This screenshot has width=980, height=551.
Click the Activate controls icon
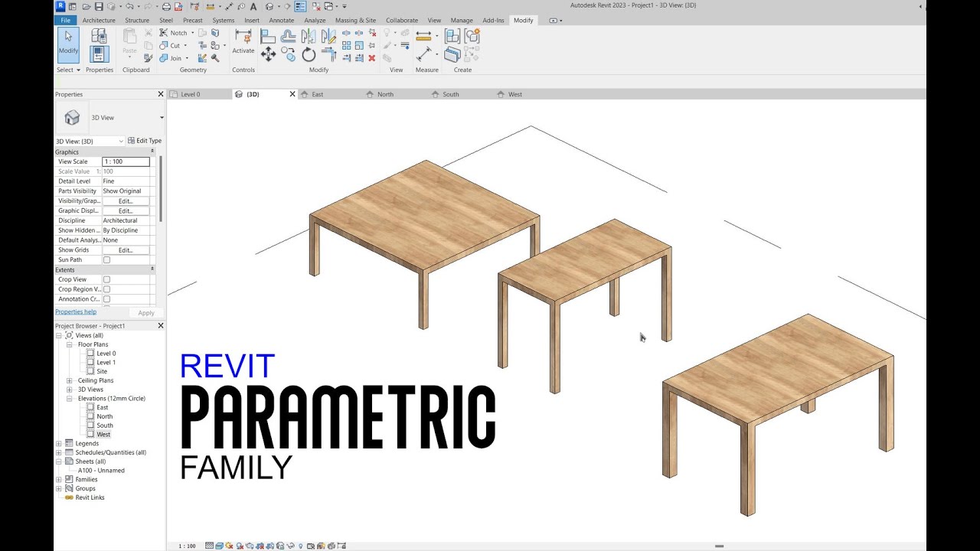pyautogui.click(x=243, y=36)
